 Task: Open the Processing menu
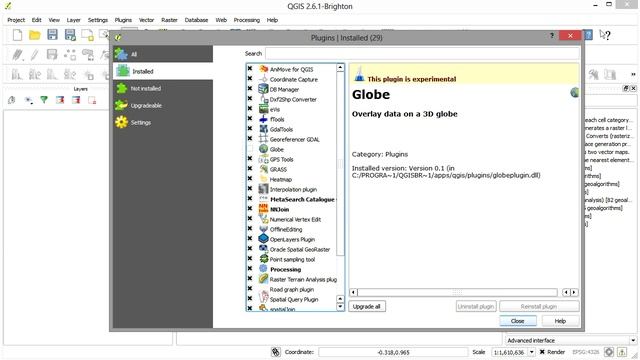247,20
